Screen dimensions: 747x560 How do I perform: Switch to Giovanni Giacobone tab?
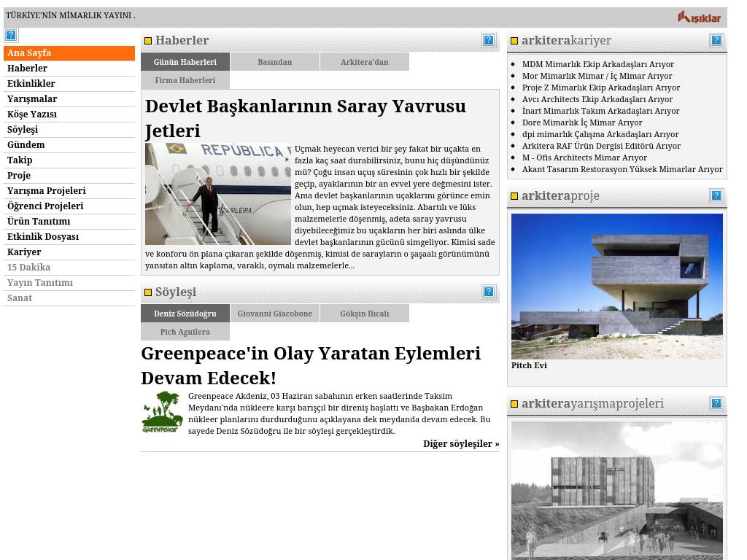[x=275, y=314]
